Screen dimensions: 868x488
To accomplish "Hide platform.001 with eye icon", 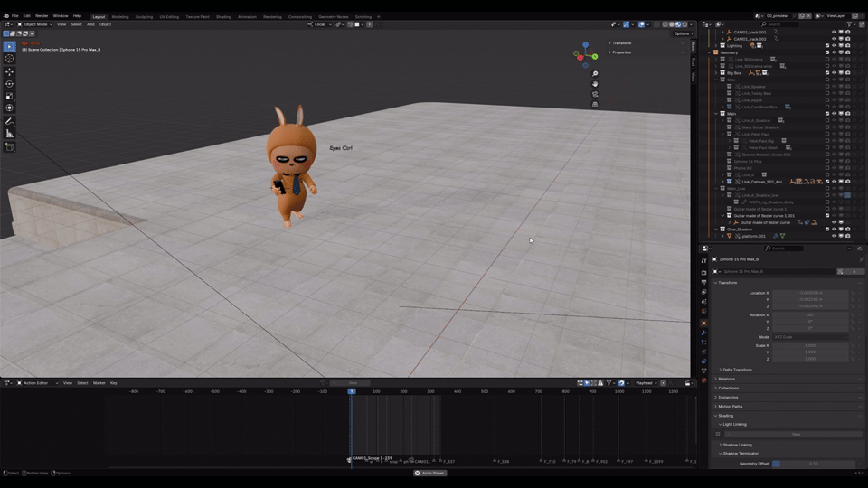I will (835, 236).
